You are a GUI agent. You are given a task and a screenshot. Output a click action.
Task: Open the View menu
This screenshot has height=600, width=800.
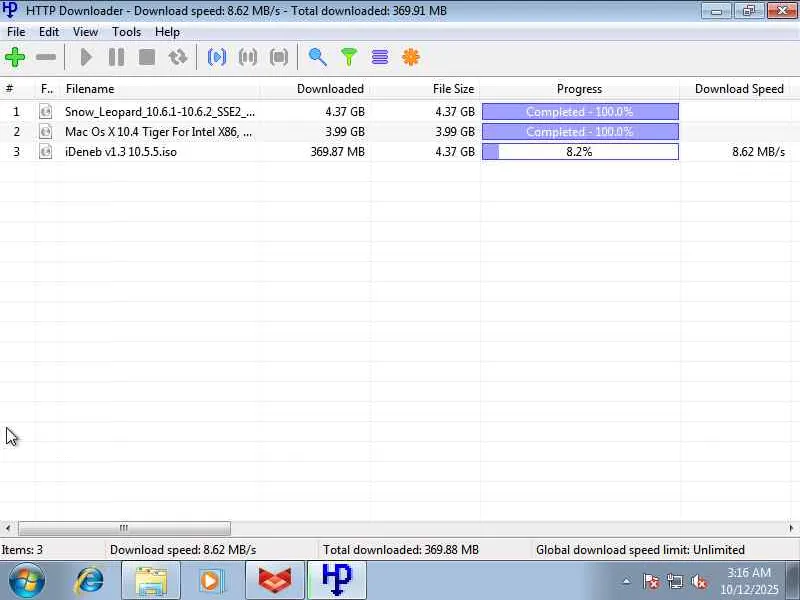(x=85, y=32)
